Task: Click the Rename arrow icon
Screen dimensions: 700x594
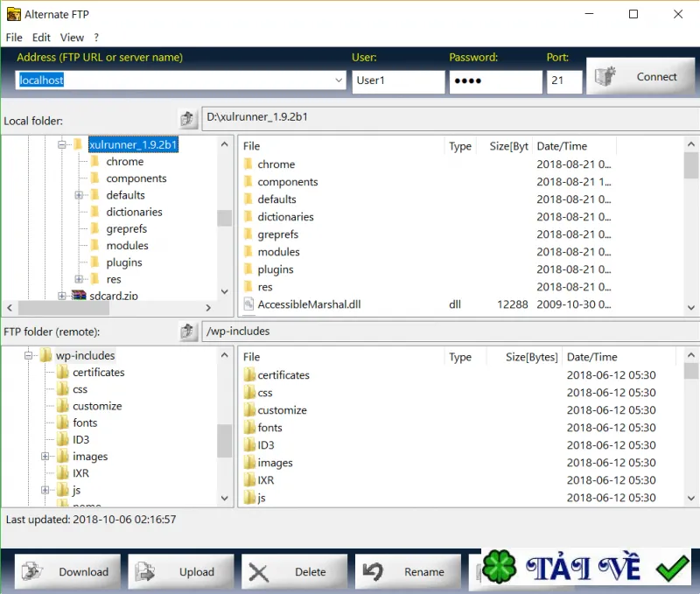Action: tap(373, 571)
